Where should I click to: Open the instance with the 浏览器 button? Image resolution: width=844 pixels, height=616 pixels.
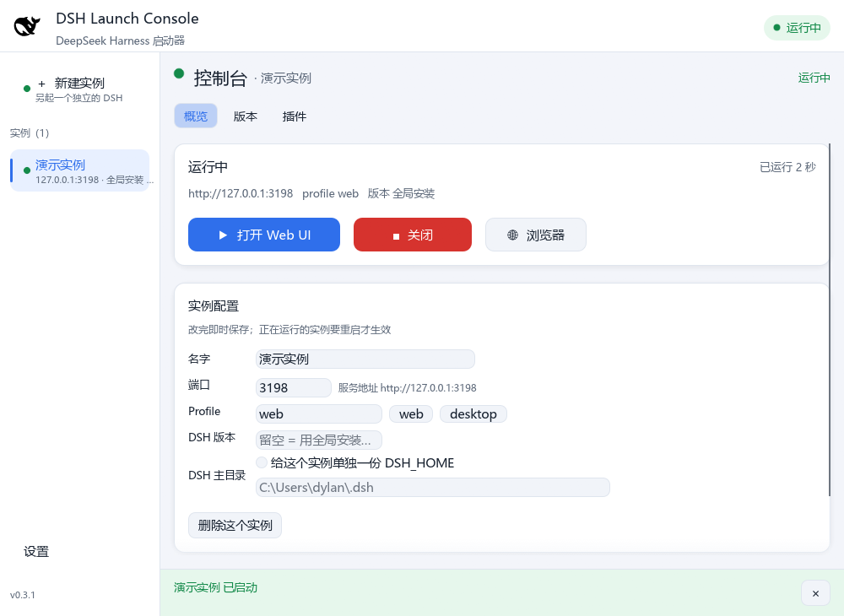tap(536, 235)
